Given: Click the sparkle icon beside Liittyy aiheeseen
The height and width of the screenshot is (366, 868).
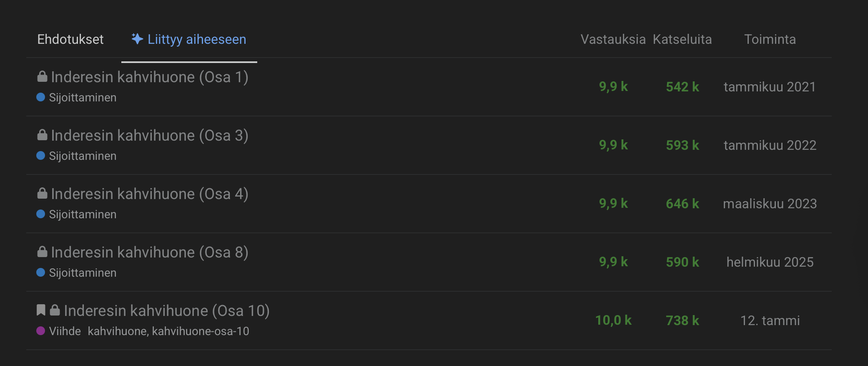Looking at the screenshot, I should pyautogui.click(x=137, y=39).
